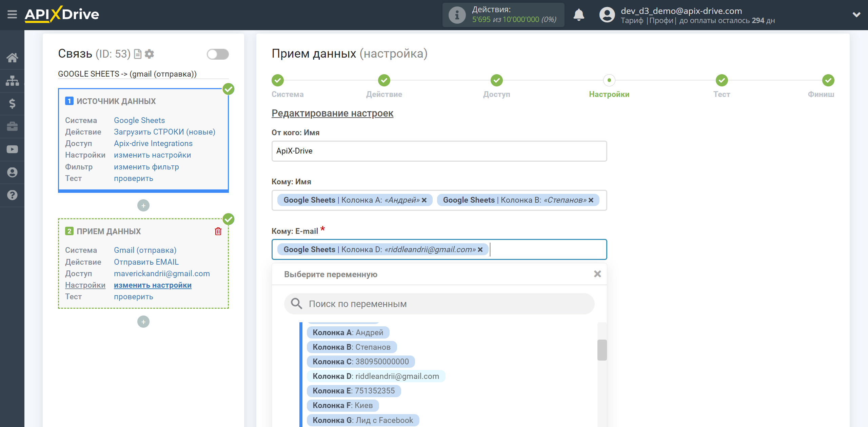Viewport: 868px width, 427px height.
Task: Toggle the connection on/off switch
Action: (x=218, y=54)
